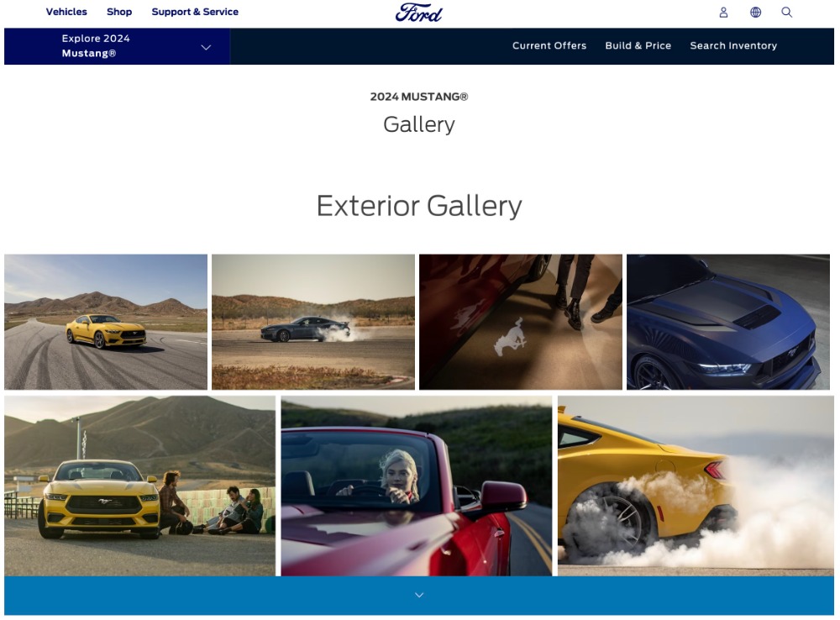Click the globe language icon

click(x=755, y=13)
